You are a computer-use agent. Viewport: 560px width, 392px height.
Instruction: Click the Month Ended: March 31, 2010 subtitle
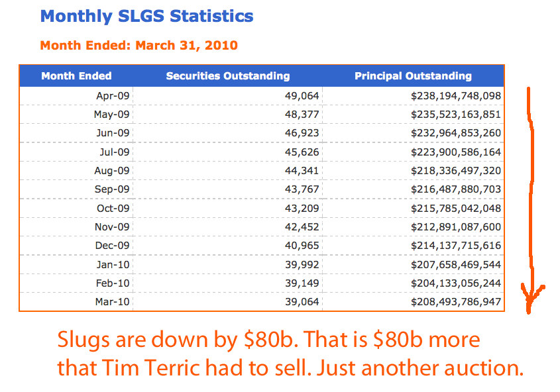(x=139, y=45)
